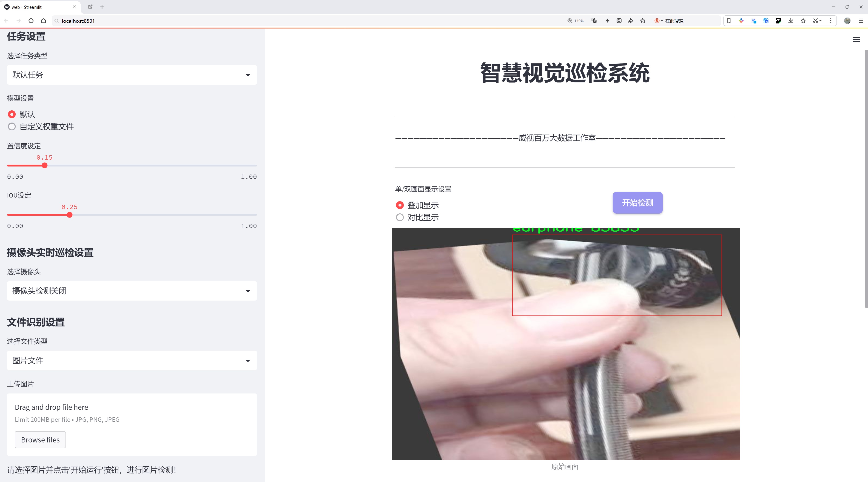Open the Streamlit hamburger menu
Image resolution: width=868 pixels, height=482 pixels.
pyautogui.click(x=856, y=40)
